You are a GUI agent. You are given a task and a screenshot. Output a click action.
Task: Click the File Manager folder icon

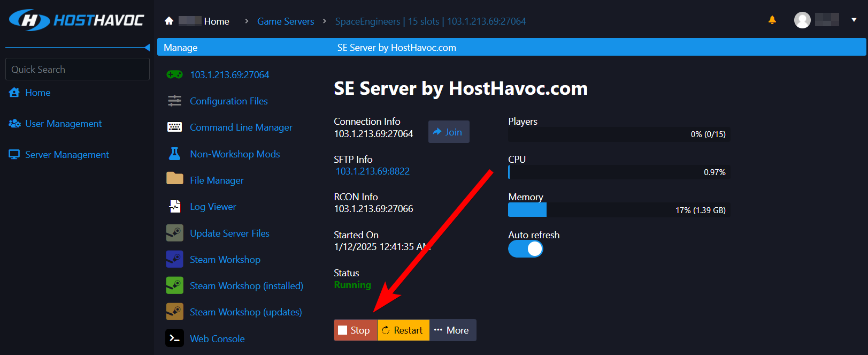pos(174,178)
